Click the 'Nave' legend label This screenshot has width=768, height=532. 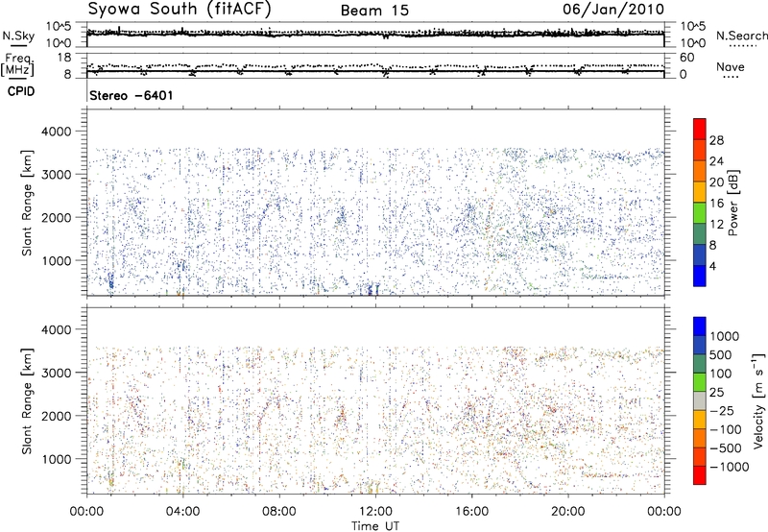point(731,66)
